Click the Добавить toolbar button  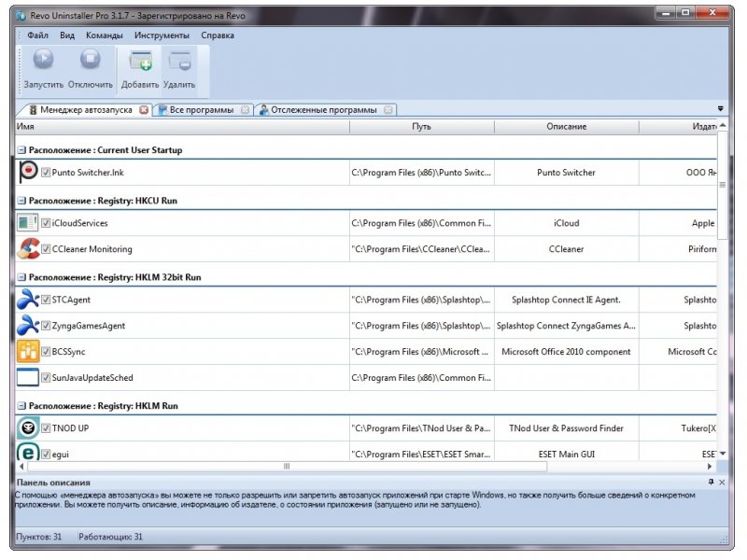coord(140,69)
